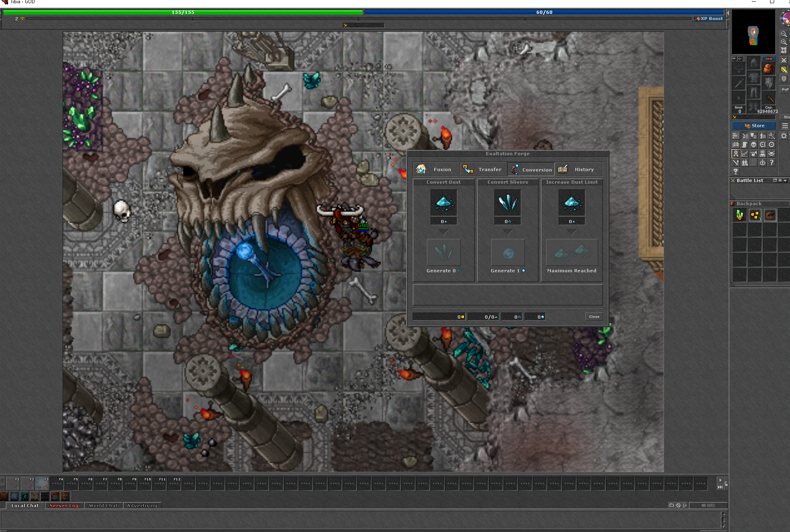Open Battle List options lines icon

[x=780, y=180]
